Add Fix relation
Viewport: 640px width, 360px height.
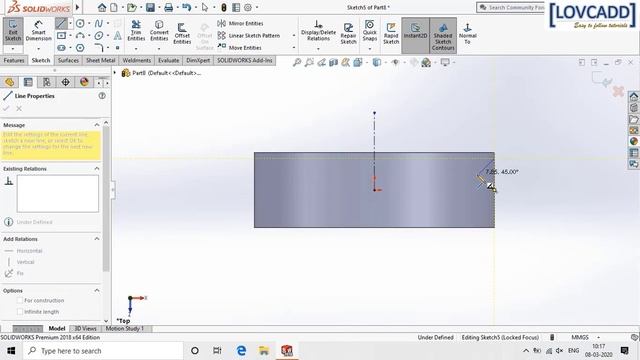pos(14,273)
